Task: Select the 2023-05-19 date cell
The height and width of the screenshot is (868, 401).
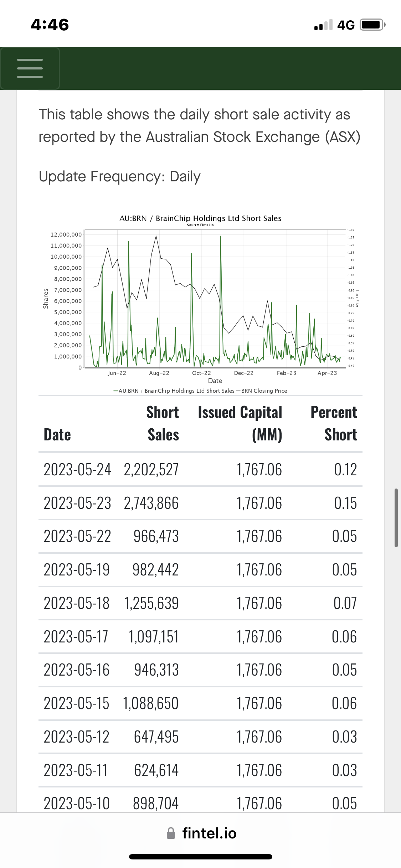Action: pyautogui.click(x=77, y=569)
